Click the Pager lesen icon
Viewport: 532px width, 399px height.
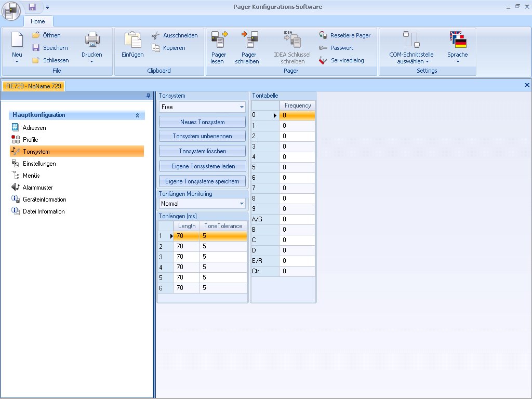pyautogui.click(x=218, y=40)
